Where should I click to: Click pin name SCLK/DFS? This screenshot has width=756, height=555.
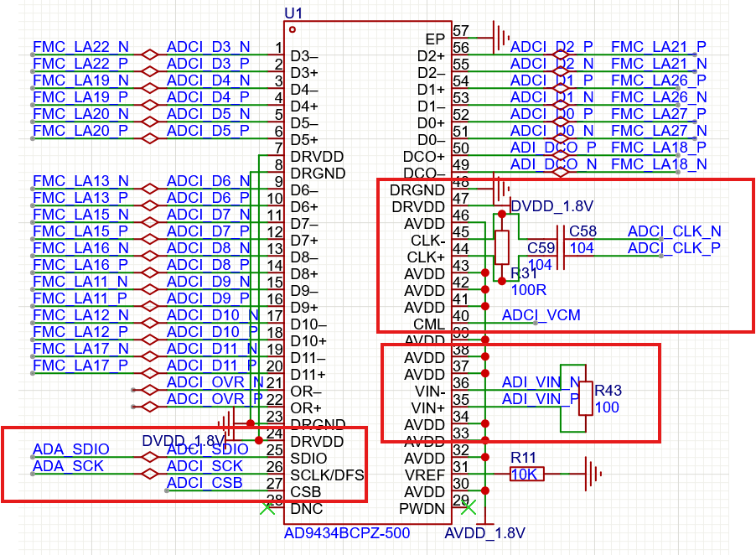(x=327, y=475)
